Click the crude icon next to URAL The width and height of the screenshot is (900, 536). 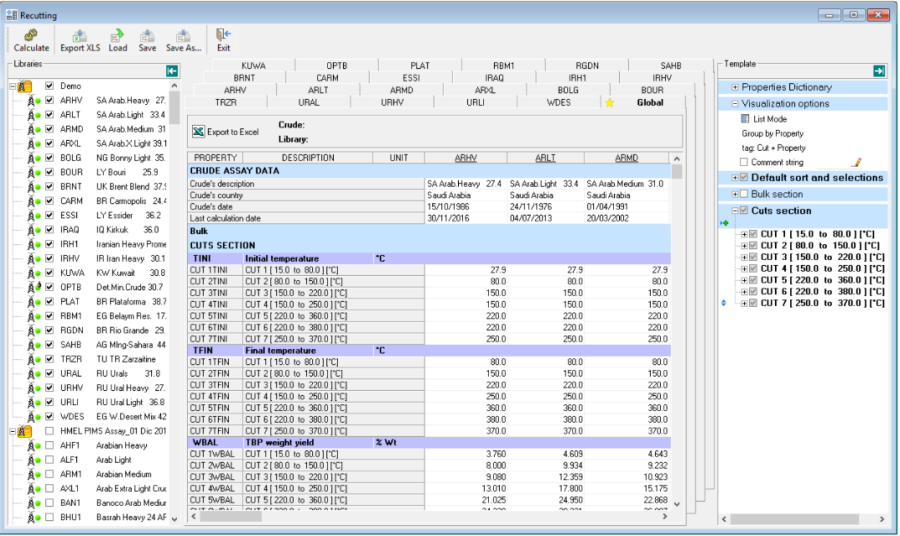(x=34, y=374)
